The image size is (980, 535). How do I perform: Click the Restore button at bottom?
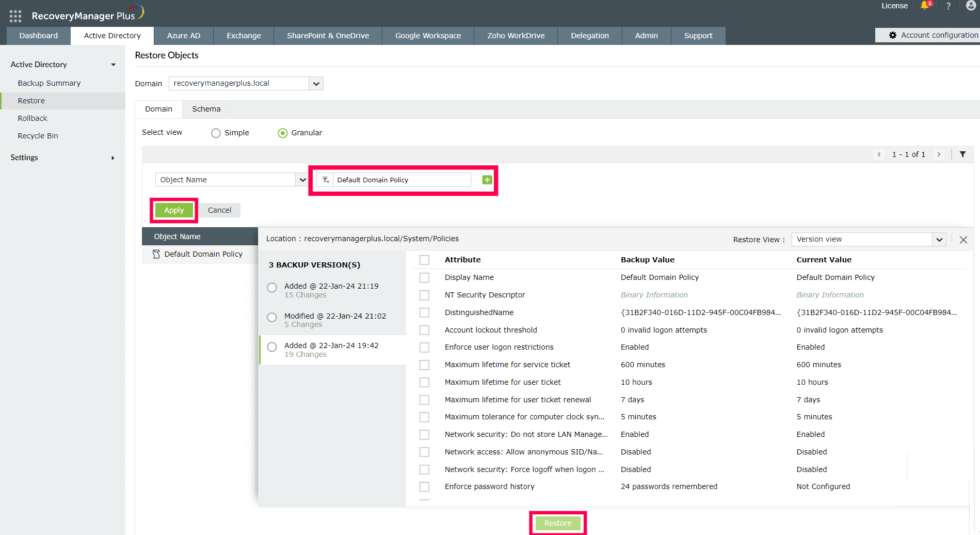point(557,523)
